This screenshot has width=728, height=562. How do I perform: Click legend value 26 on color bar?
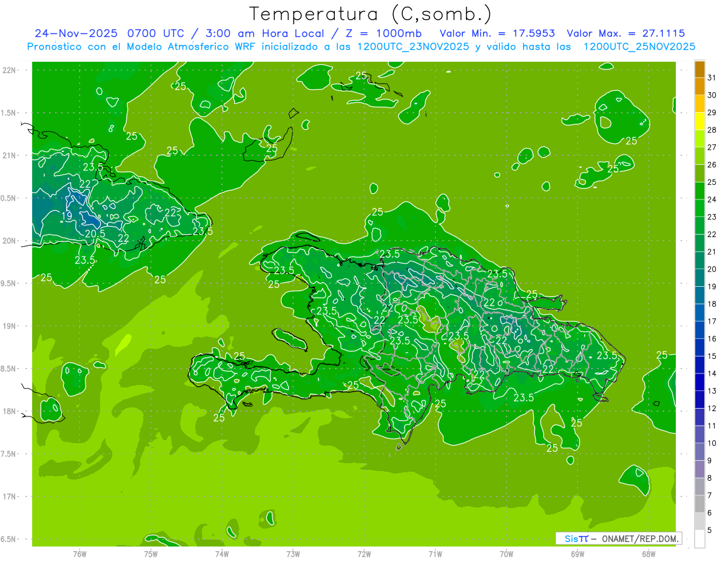712,165
